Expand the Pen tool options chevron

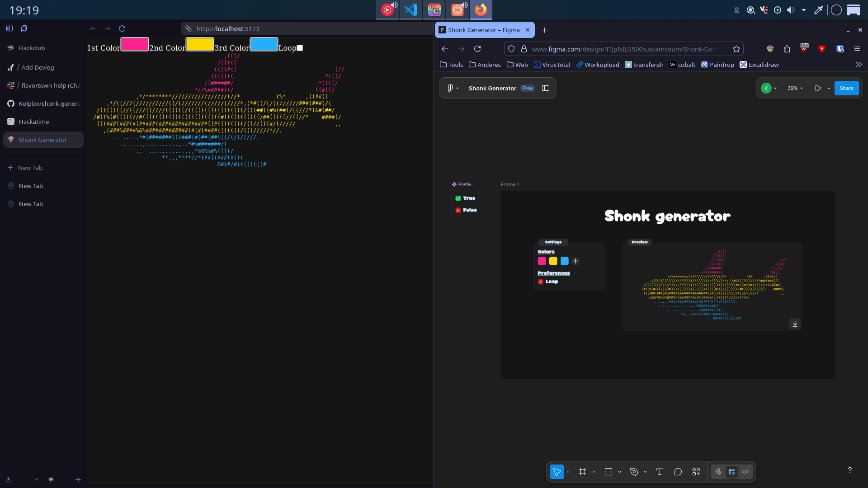(645, 472)
